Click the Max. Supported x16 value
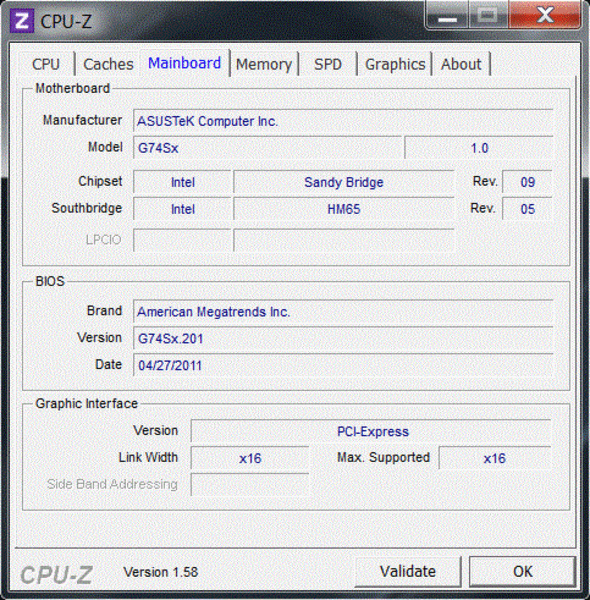The image size is (590, 600). tap(495, 458)
